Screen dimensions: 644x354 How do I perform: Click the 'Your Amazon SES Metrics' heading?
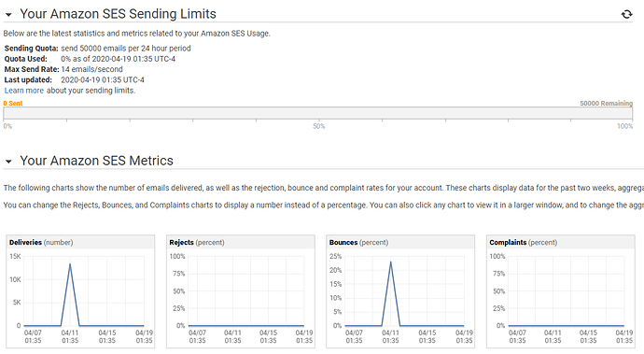pos(96,161)
